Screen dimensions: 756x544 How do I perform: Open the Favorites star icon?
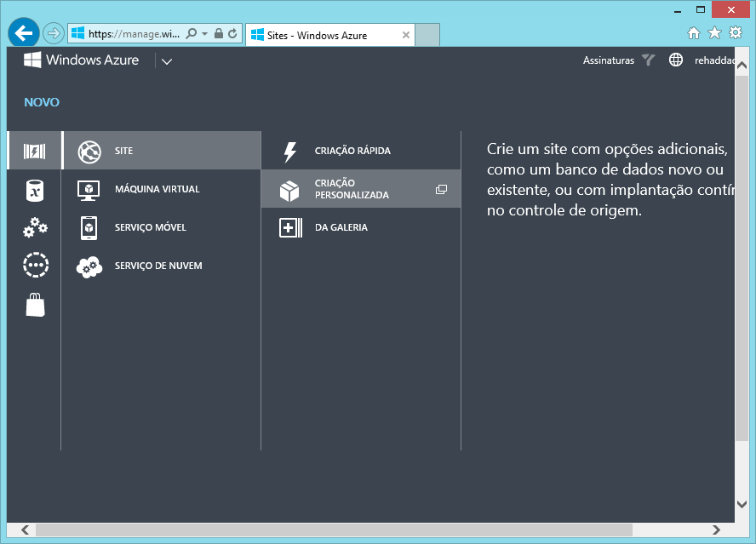click(x=714, y=33)
